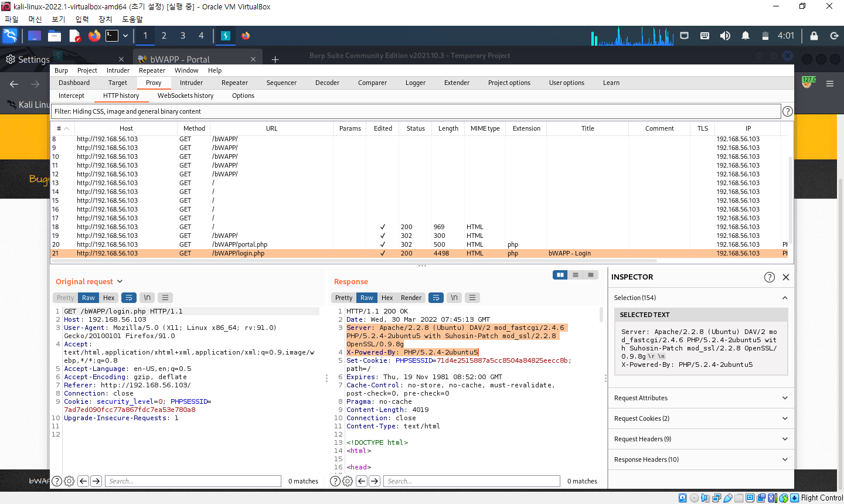844x504 pixels.
Task: Open the Project options tab
Action: pos(509,83)
